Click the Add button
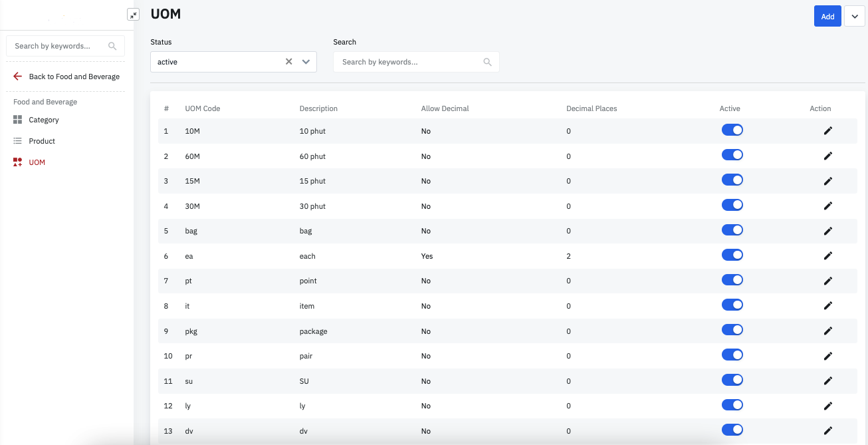 point(827,17)
